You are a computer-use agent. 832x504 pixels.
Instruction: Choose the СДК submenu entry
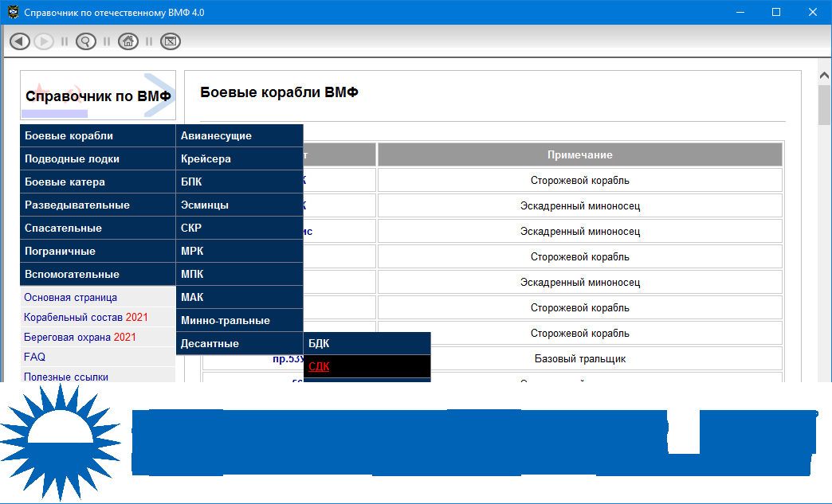tap(367, 367)
